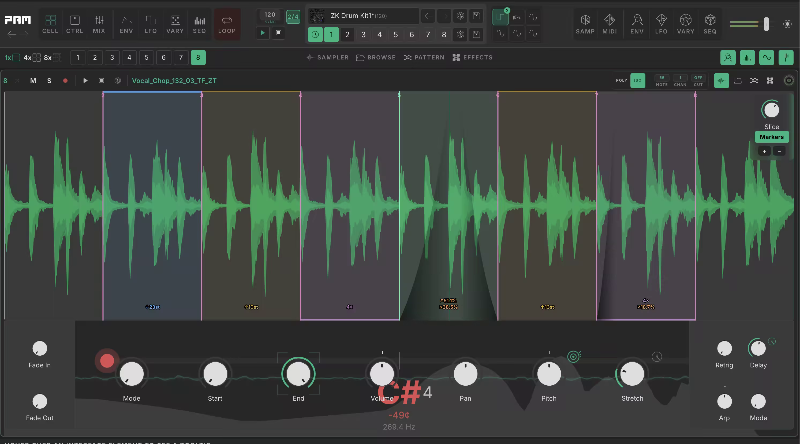
Task: Stop the Vocal_Chop sample cell
Action: [102, 81]
